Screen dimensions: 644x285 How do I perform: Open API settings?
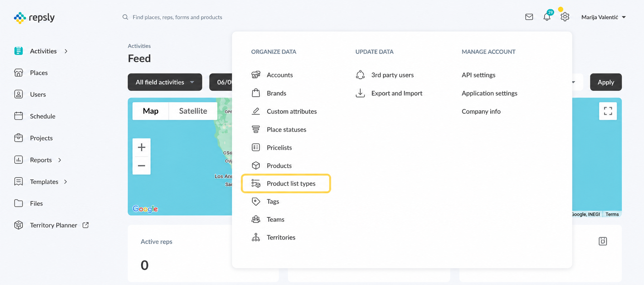point(478,75)
